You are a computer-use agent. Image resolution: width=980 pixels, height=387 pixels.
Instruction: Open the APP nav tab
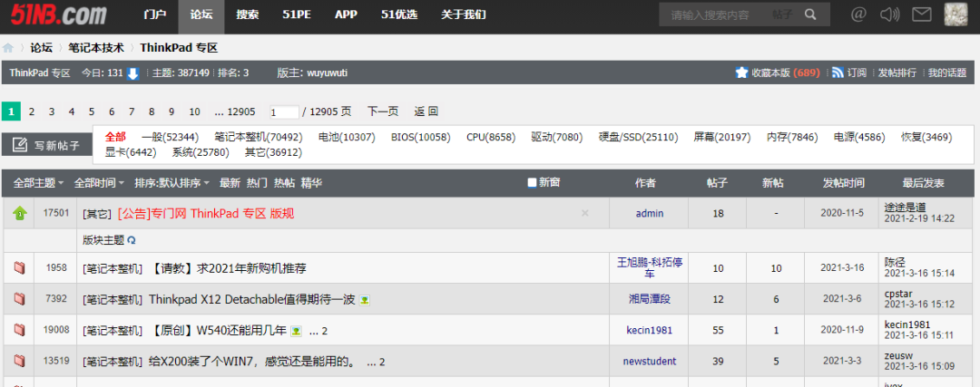tap(346, 15)
